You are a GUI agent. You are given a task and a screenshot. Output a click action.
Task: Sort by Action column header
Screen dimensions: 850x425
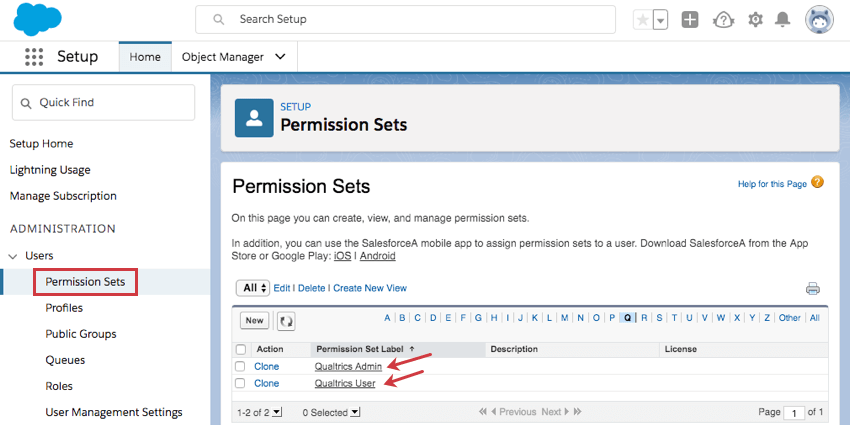pyautogui.click(x=270, y=349)
